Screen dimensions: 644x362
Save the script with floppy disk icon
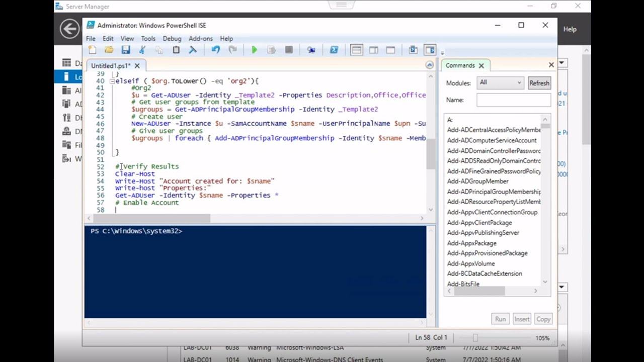click(x=126, y=50)
